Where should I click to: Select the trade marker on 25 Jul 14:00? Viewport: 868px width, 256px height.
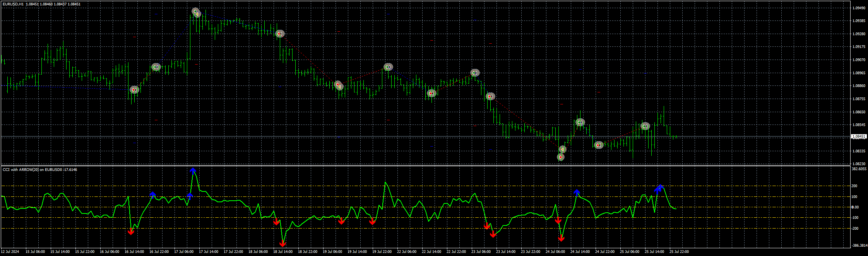click(645, 126)
